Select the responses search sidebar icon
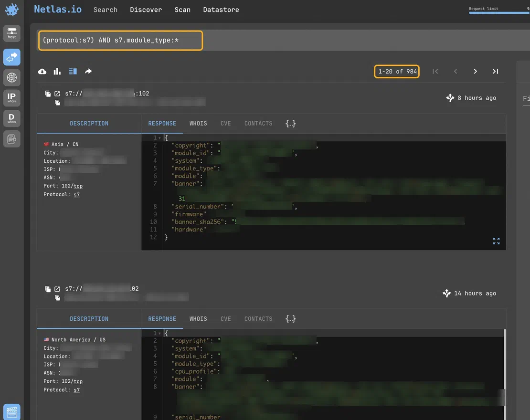Screen dimensions: 530x420 tap(12, 57)
